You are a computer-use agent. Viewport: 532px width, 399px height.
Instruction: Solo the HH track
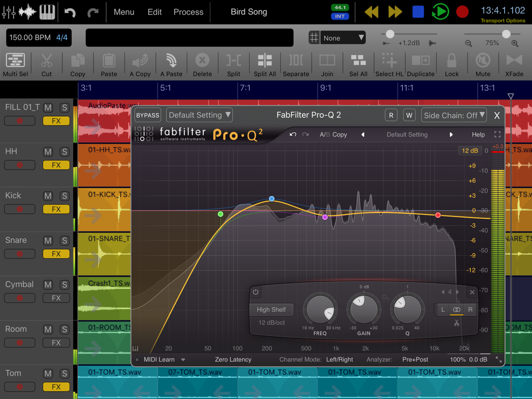tap(64, 152)
